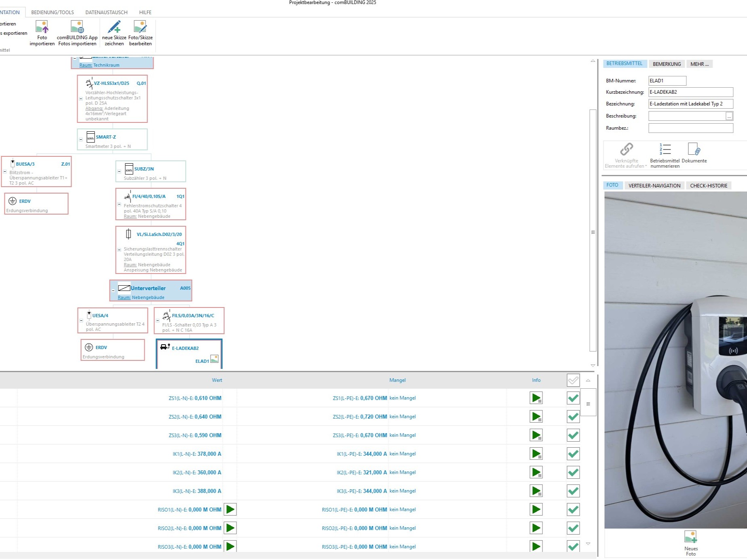
Task: Open the MEHR ... tab
Action: click(x=699, y=64)
